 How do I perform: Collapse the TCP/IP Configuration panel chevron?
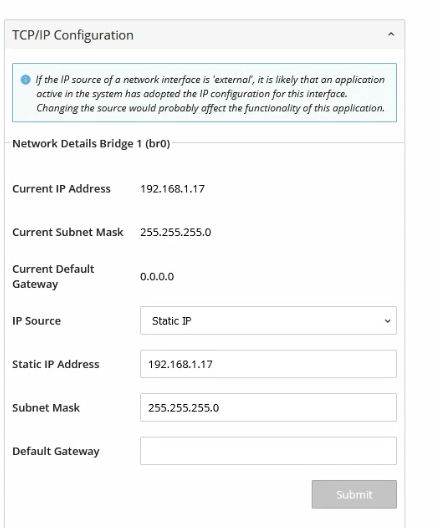391,34
